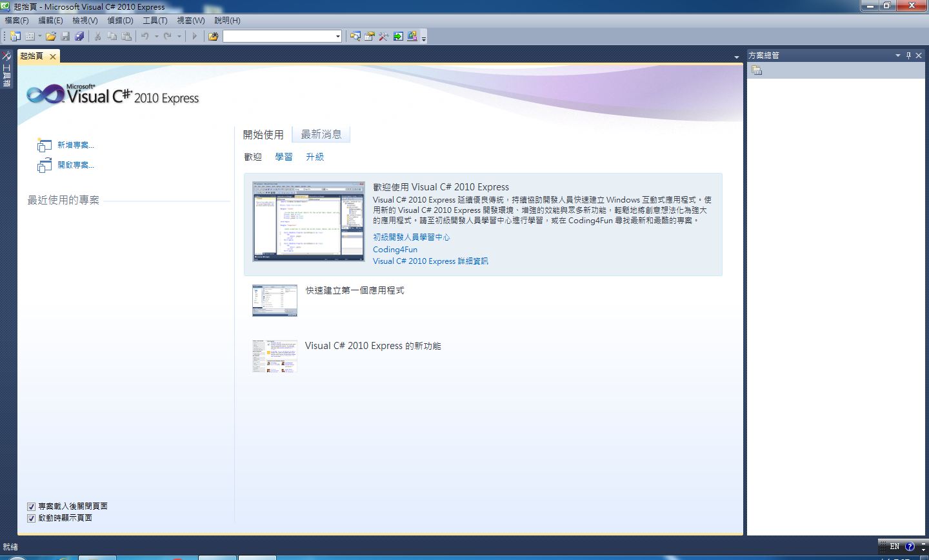Switch to the 開始使用 tab

click(263, 135)
